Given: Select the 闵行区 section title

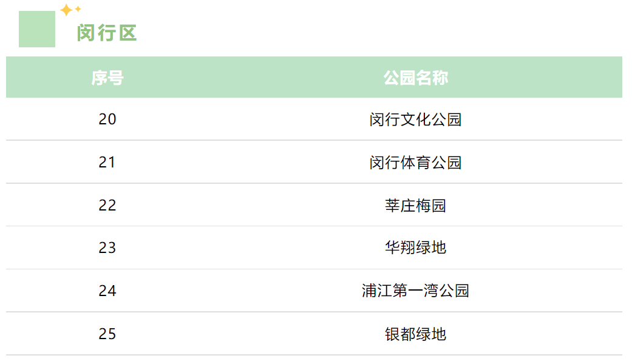Looking at the screenshot, I should click(107, 33).
